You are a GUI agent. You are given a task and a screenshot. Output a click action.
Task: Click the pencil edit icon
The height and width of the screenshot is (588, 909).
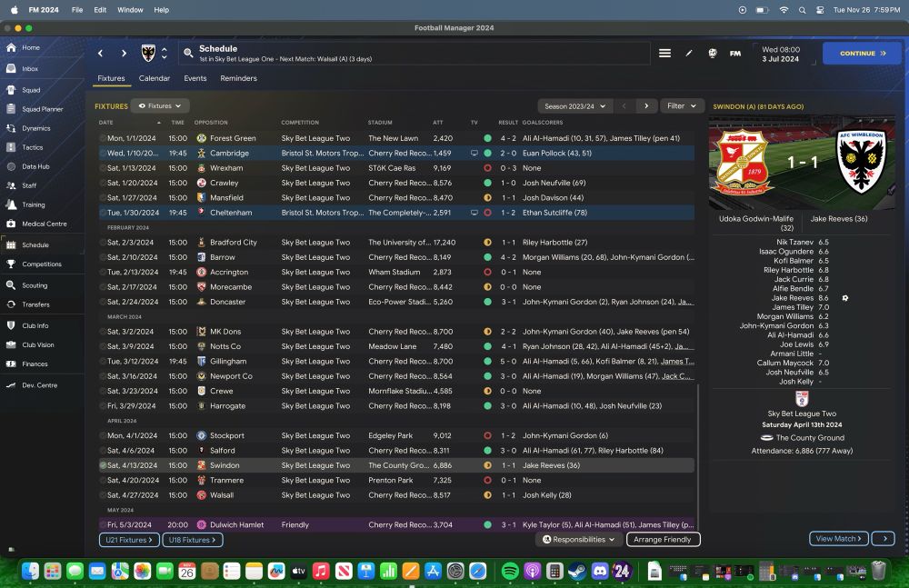[689, 54]
